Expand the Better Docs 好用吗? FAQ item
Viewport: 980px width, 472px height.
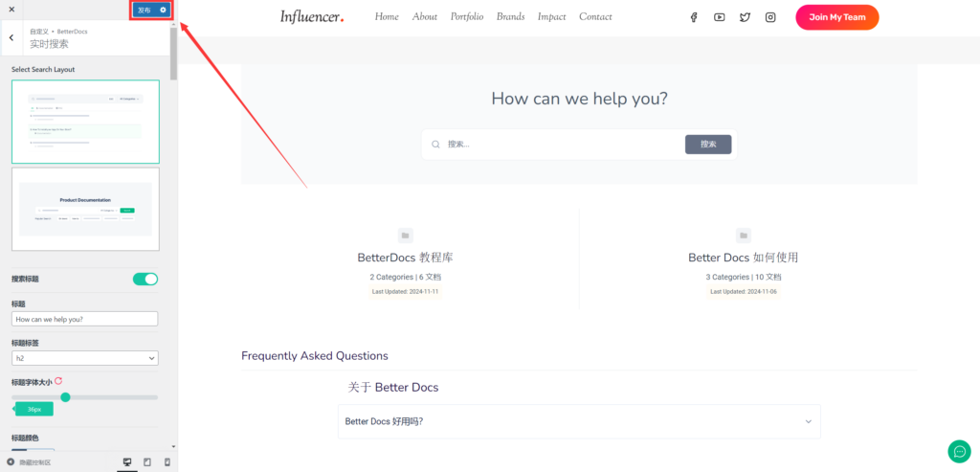click(579, 421)
